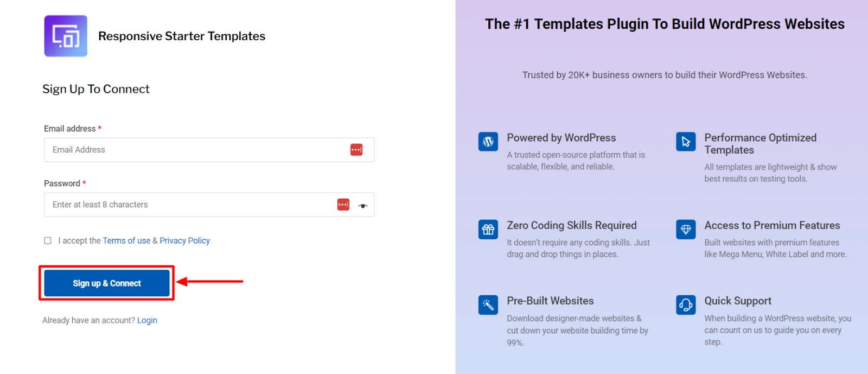Viewport: 868px width, 374px height.
Task: Toggle password visibility with the eye icon
Action: click(363, 206)
